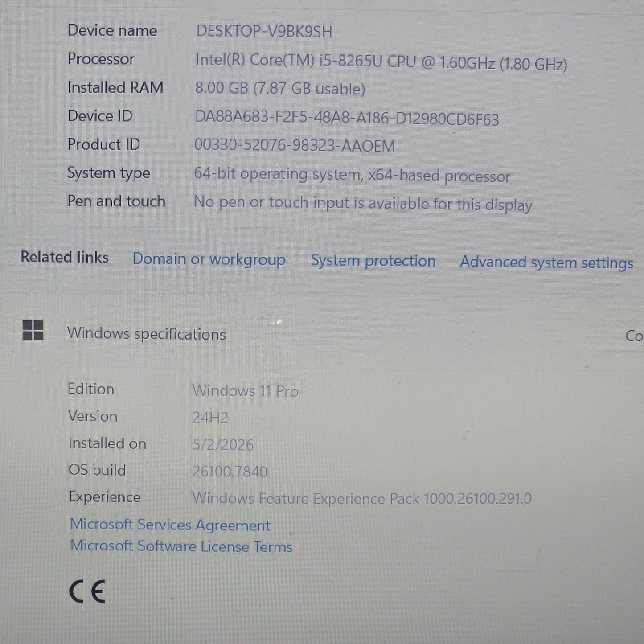This screenshot has width=644, height=644.
Task: Open Microsoft Software License Terms link
Action: 181,546
